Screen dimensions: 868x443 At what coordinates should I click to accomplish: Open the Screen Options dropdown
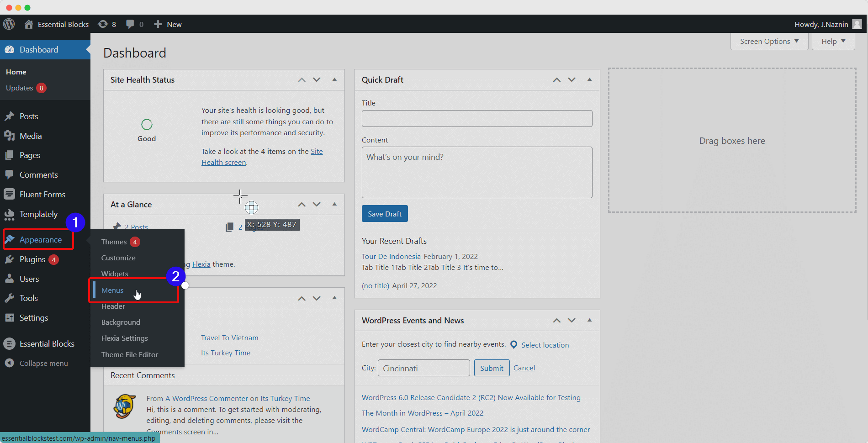pyautogui.click(x=769, y=41)
